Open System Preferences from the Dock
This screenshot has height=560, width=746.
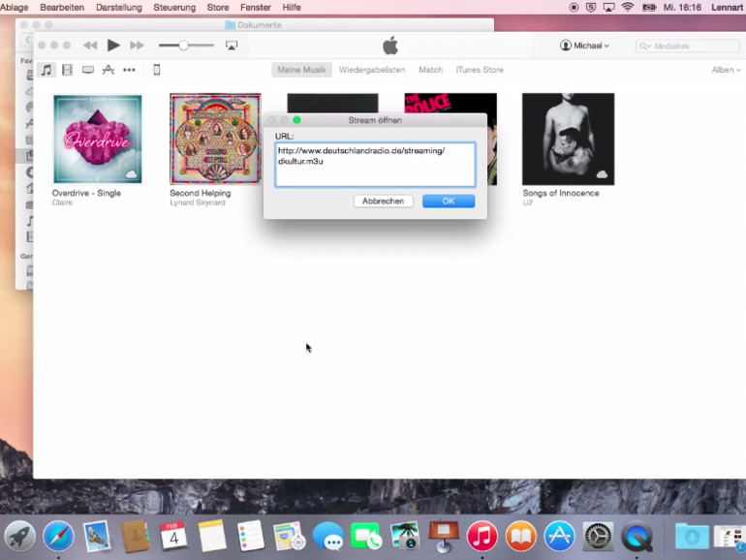(x=598, y=536)
